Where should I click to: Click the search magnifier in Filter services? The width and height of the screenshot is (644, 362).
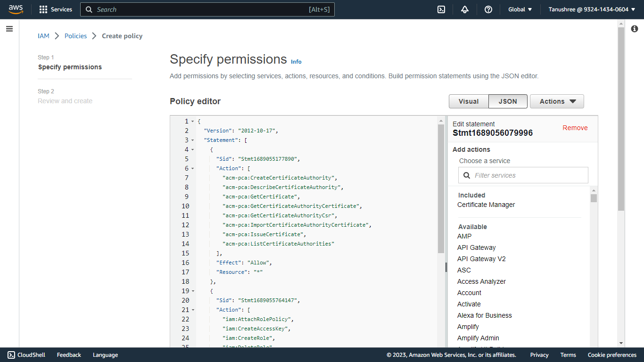(x=467, y=175)
